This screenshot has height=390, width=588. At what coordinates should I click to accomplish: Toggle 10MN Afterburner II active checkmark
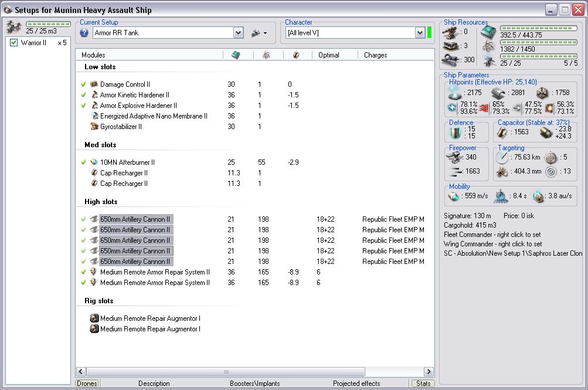click(x=83, y=162)
